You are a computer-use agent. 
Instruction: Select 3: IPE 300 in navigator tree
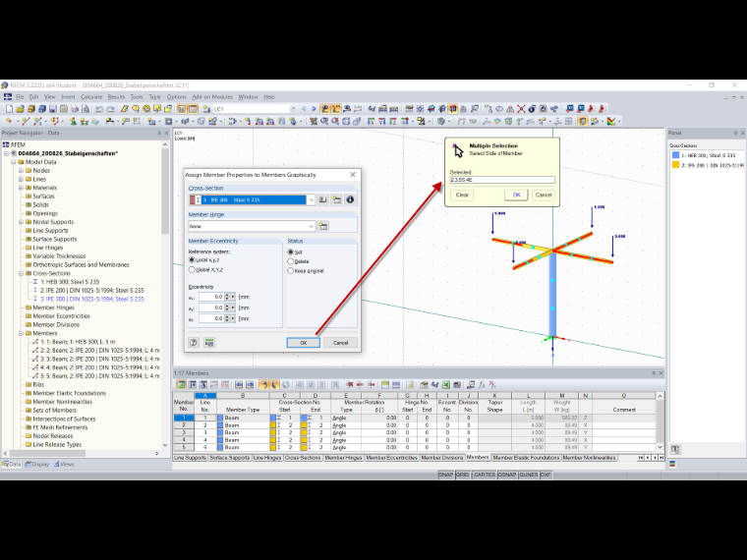(92, 299)
